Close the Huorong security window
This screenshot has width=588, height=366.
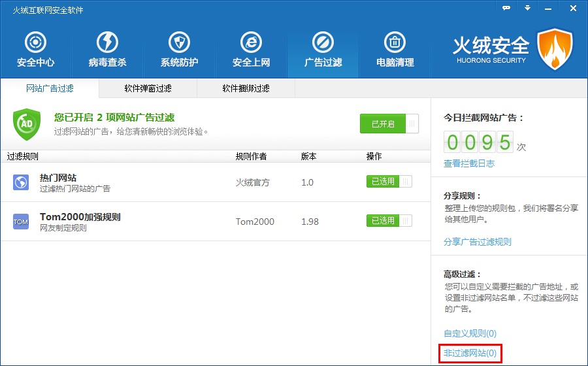(573, 8)
